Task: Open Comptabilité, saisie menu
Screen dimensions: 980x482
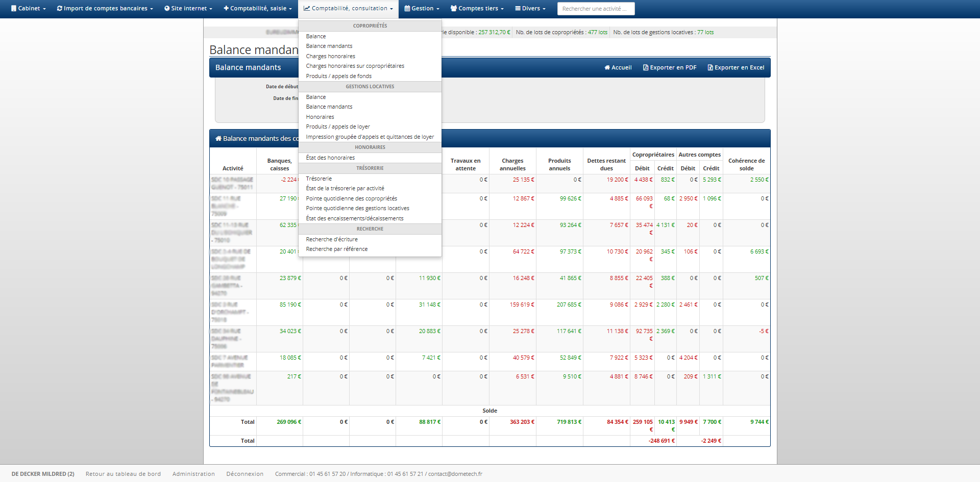Action: pos(258,9)
